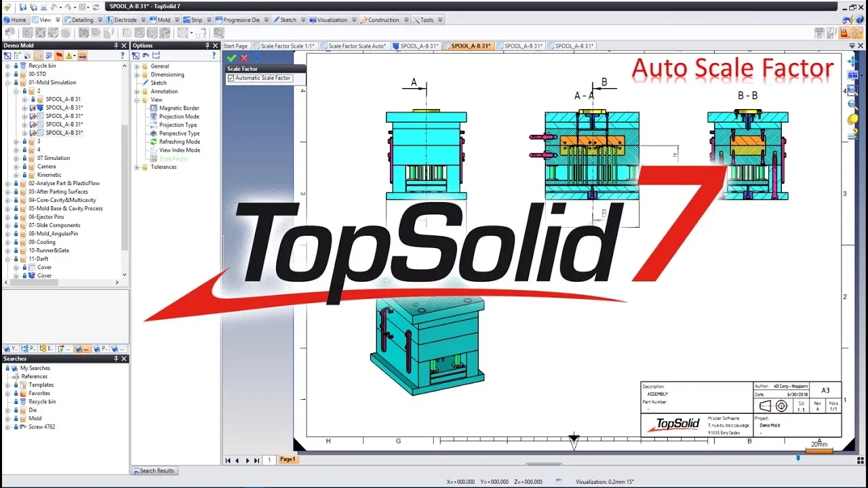Close the Demo Mold panel

pyautogui.click(x=124, y=45)
